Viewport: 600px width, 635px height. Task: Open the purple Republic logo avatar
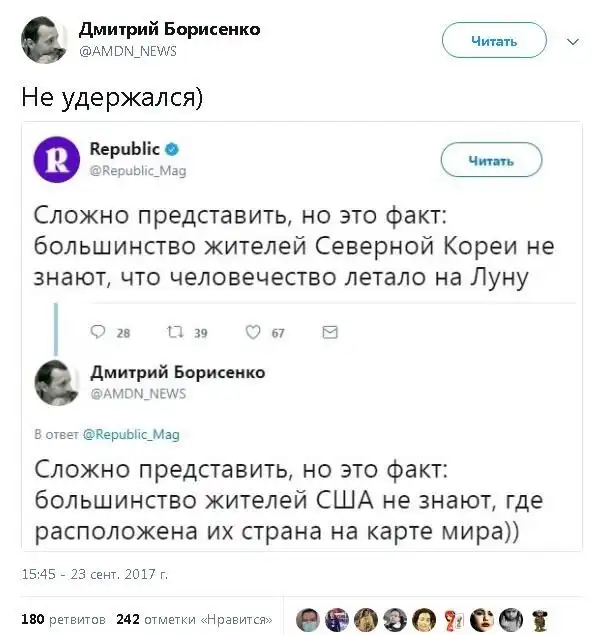[57, 159]
